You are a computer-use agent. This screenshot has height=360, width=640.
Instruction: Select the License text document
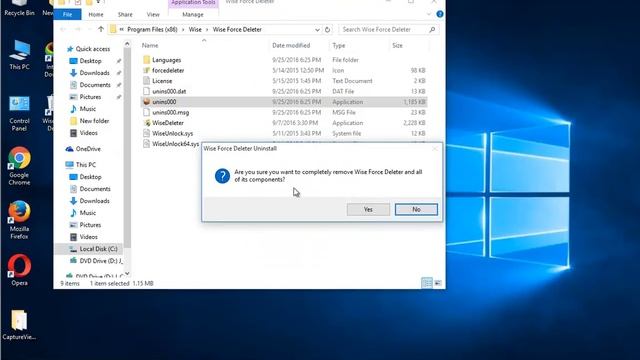(162, 81)
